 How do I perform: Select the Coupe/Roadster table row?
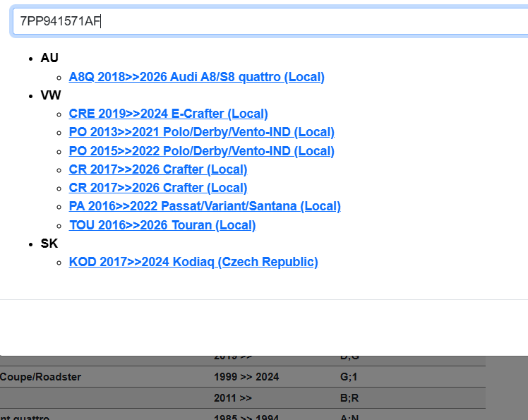(41, 377)
